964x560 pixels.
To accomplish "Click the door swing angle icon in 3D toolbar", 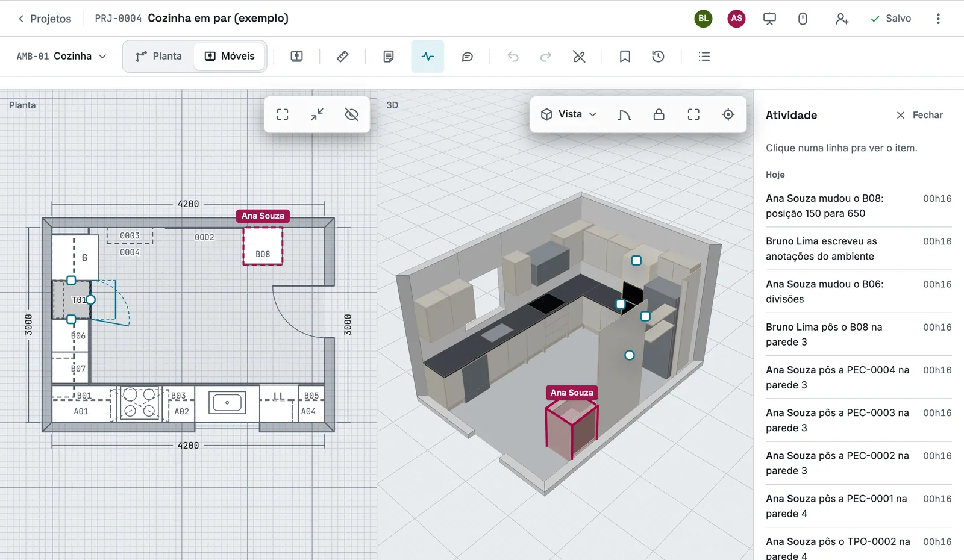I will (x=624, y=114).
